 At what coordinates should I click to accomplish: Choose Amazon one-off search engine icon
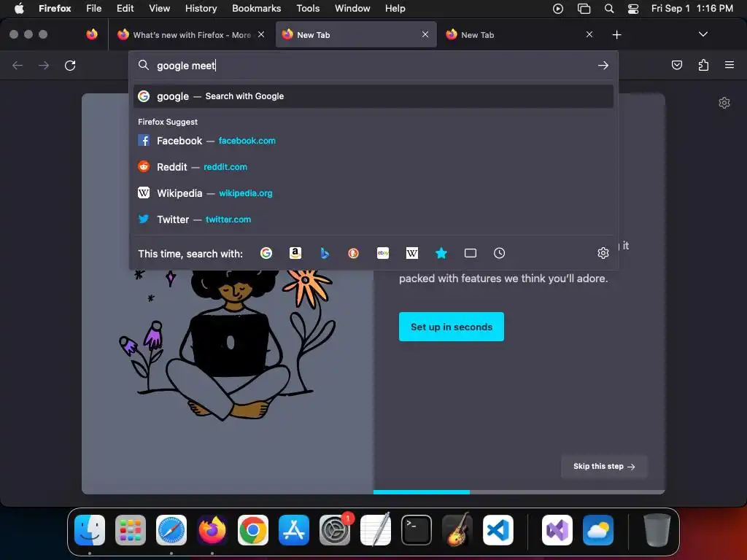(295, 253)
